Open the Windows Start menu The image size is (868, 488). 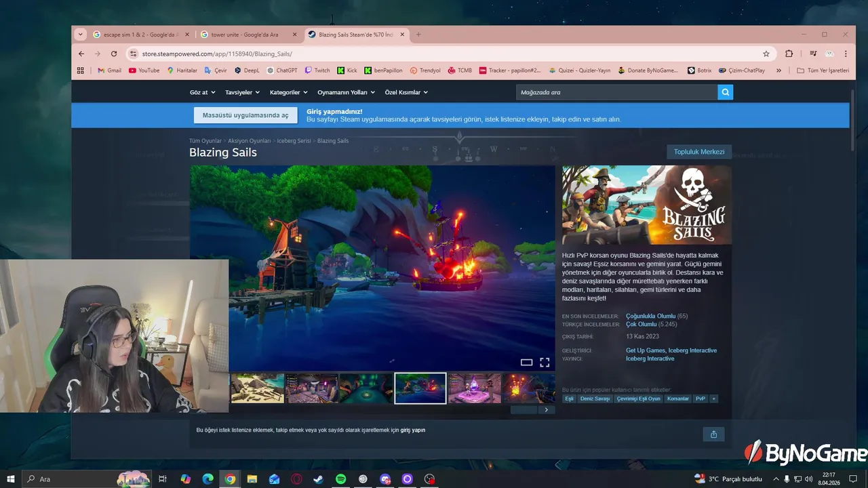point(11,479)
